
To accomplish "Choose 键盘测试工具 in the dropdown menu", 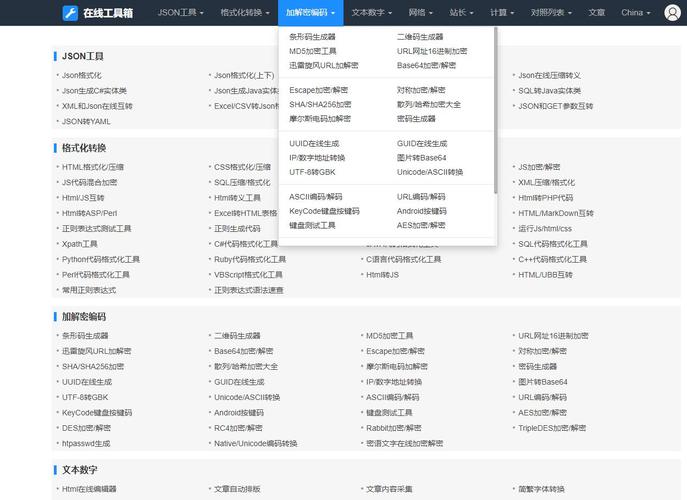I will point(312,226).
